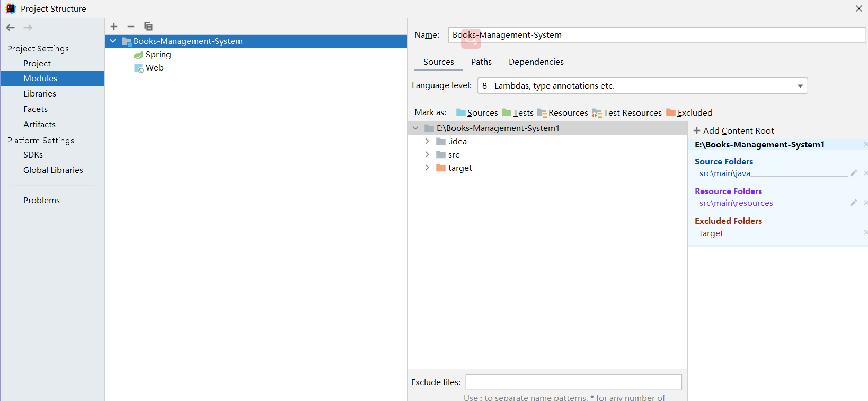The width and height of the screenshot is (868, 401).
Task: Click the IntelliJ IDEA logo in title bar
Action: [x=11, y=8]
